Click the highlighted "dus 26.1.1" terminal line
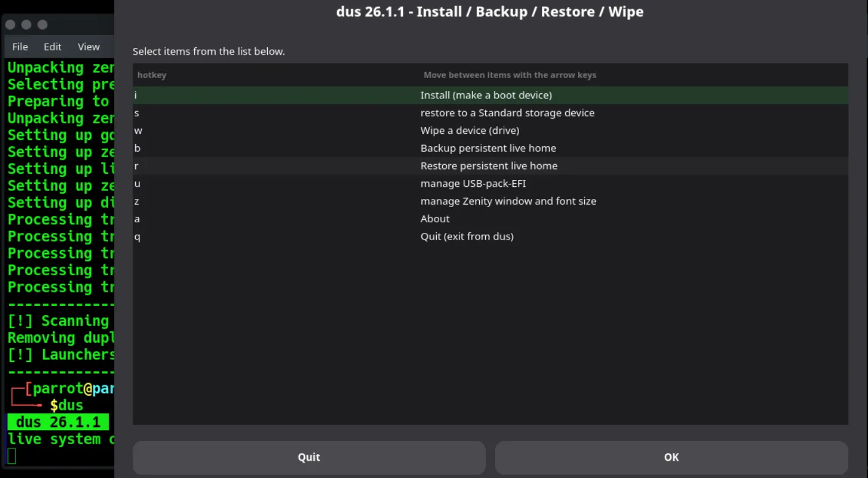The width and height of the screenshot is (868, 478). [x=58, y=422]
